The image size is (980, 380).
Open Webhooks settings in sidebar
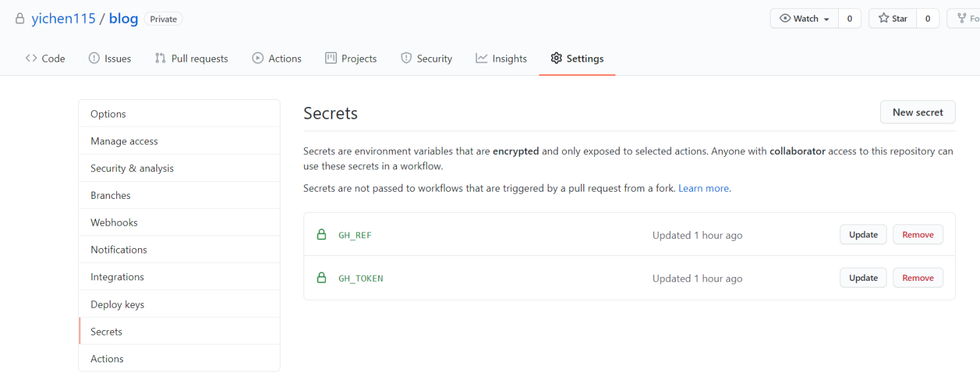tap(114, 222)
